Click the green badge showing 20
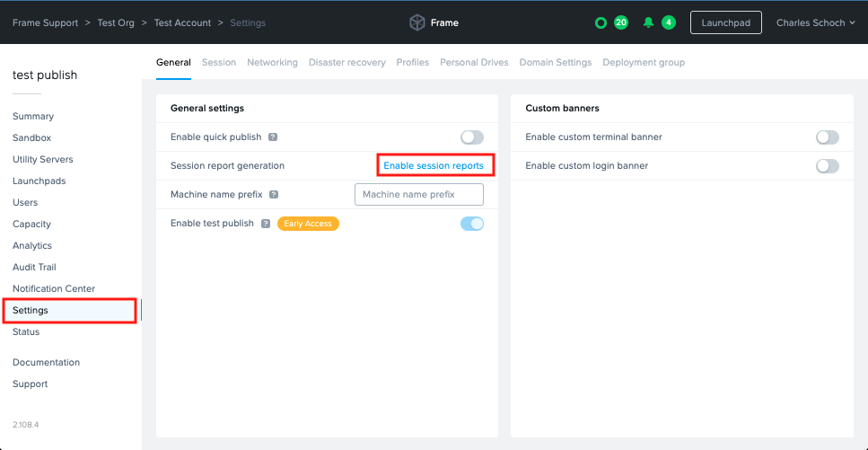This screenshot has width=868, height=450. click(621, 22)
